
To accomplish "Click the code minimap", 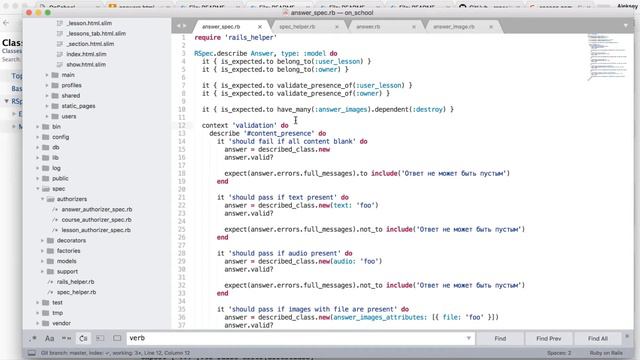I will coord(608,57).
